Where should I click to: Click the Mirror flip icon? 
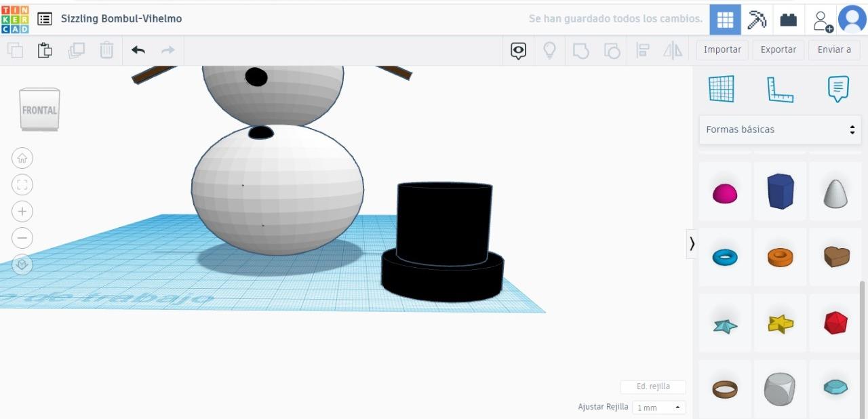pyautogui.click(x=673, y=51)
